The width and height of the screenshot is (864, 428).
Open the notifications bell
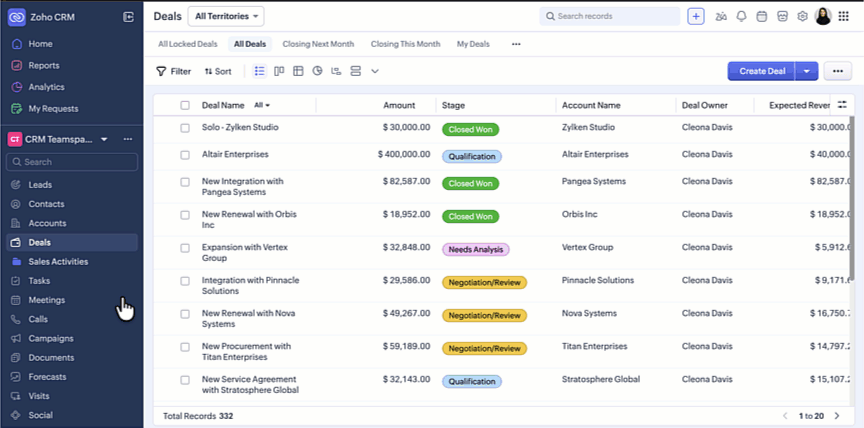[x=741, y=17]
